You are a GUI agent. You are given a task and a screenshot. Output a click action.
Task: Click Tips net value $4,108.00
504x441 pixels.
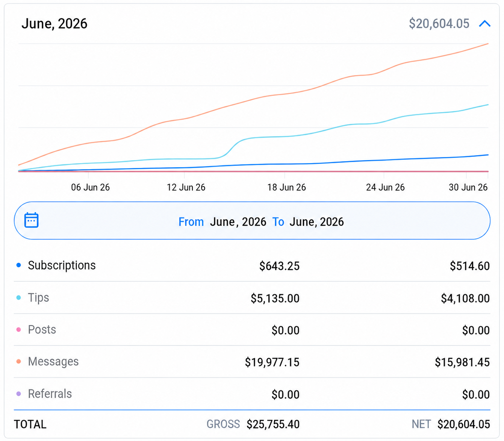465,299
